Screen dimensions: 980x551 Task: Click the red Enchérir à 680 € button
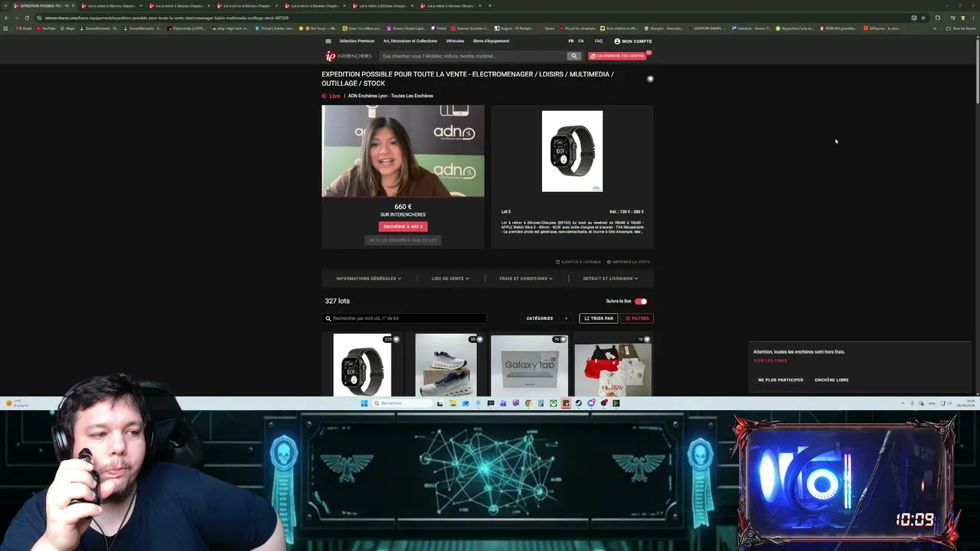(403, 227)
